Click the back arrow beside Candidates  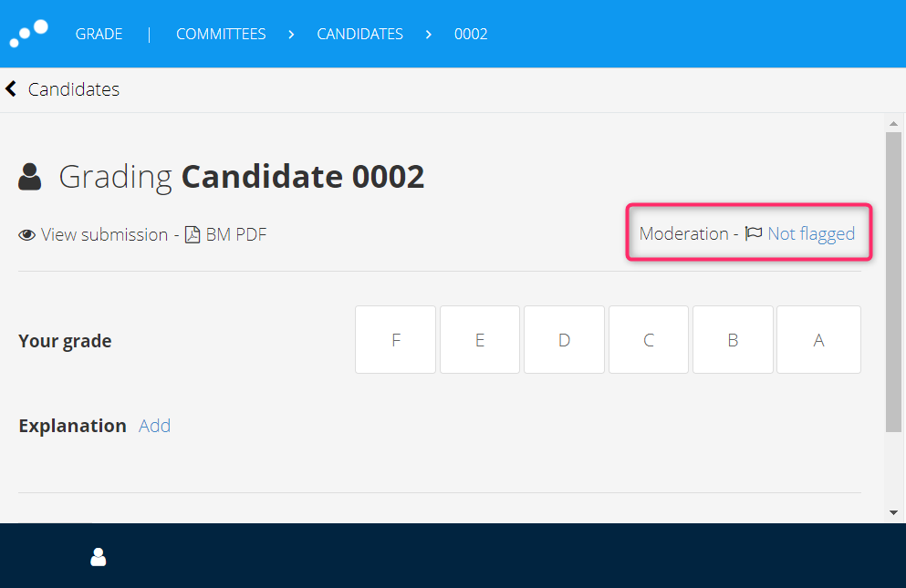tap(11, 89)
